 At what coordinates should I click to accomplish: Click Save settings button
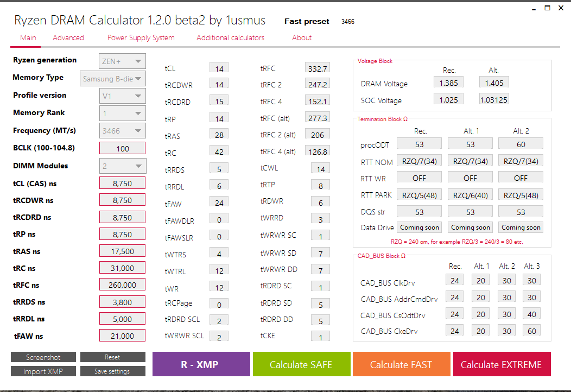point(112,371)
